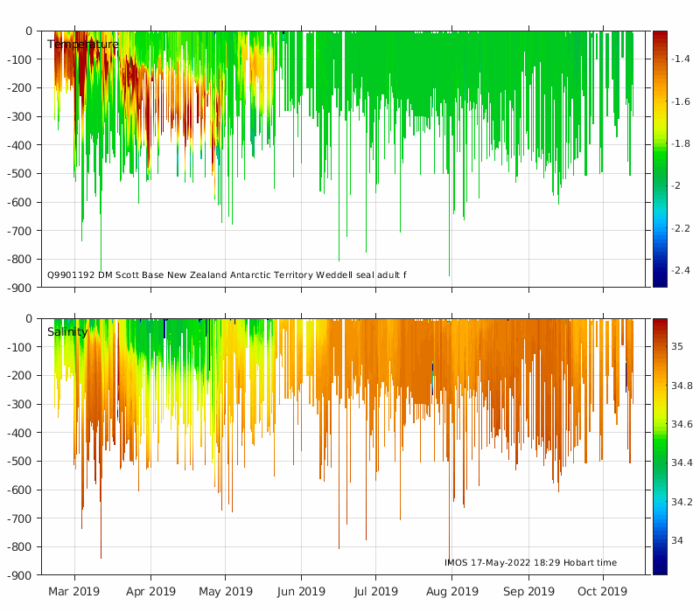Click the Sep 2019 x-axis label

pos(528,592)
